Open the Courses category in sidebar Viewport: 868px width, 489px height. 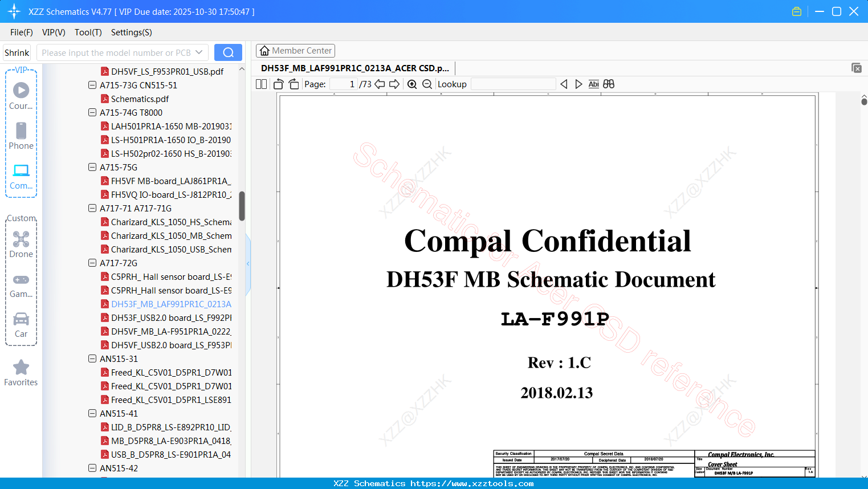point(21,96)
